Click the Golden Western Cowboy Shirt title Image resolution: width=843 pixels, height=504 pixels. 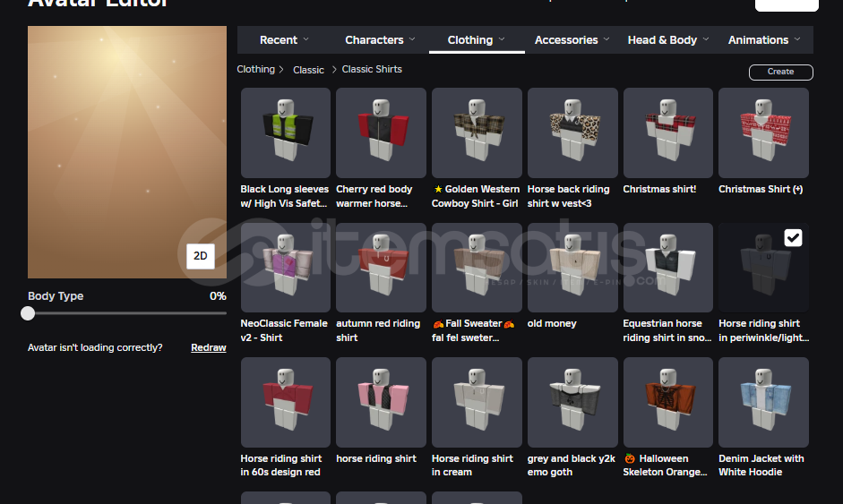click(476, 196)
